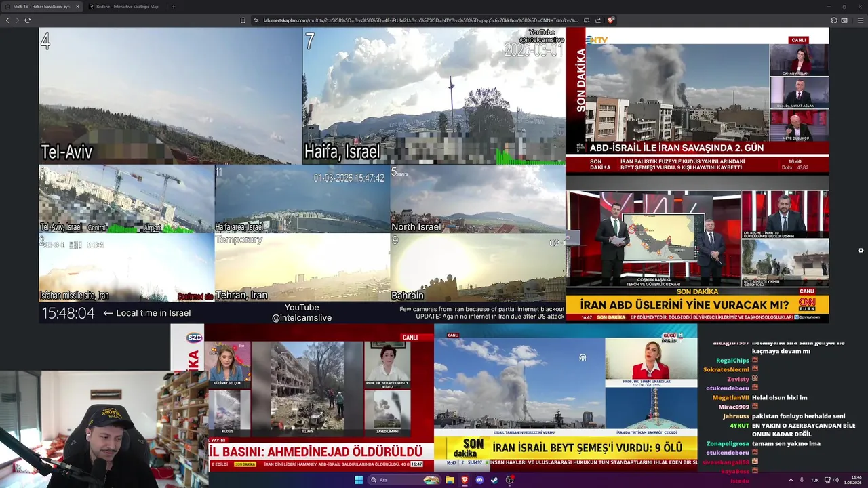Open Multi TV settings gear icon
Screen dimensions: 868x488
[x=861, y=250]
